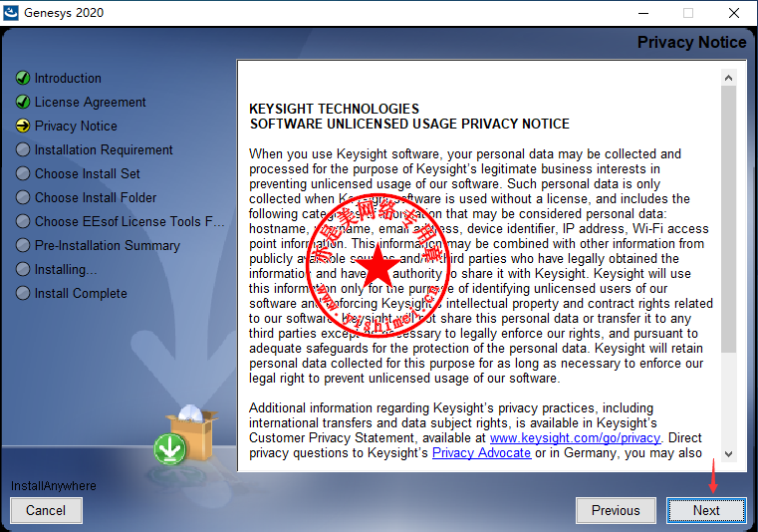Viewport: 758px width, 532px height.
Task: Select the Installation Requirement step label
Action: [104, 149]
